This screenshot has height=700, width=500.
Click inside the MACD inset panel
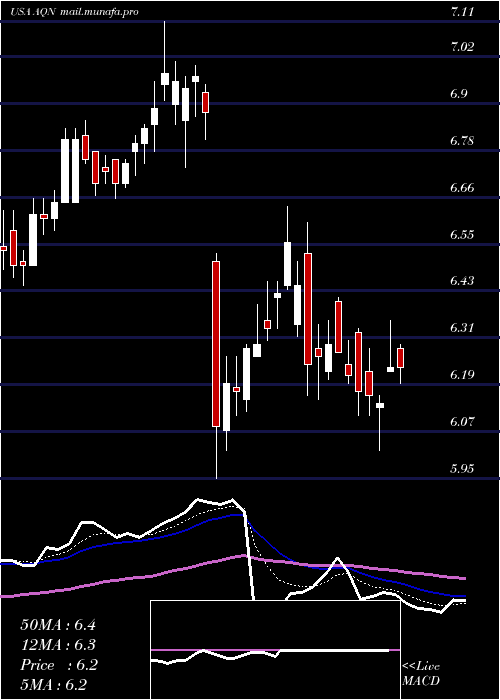[x=275, y=650]
